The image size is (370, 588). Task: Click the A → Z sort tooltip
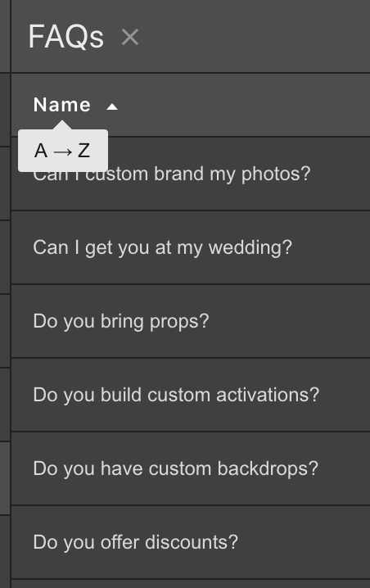(63, 151)
